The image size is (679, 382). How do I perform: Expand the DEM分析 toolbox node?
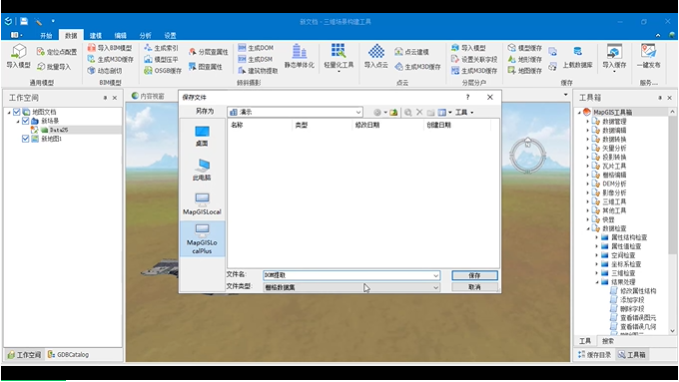coord(588,184)
